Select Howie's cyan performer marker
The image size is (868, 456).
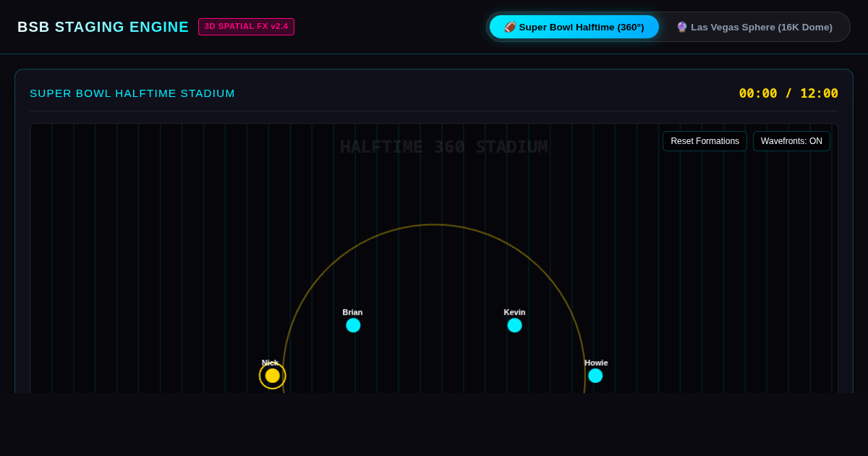pyautogui.click(x=595, y=376)
